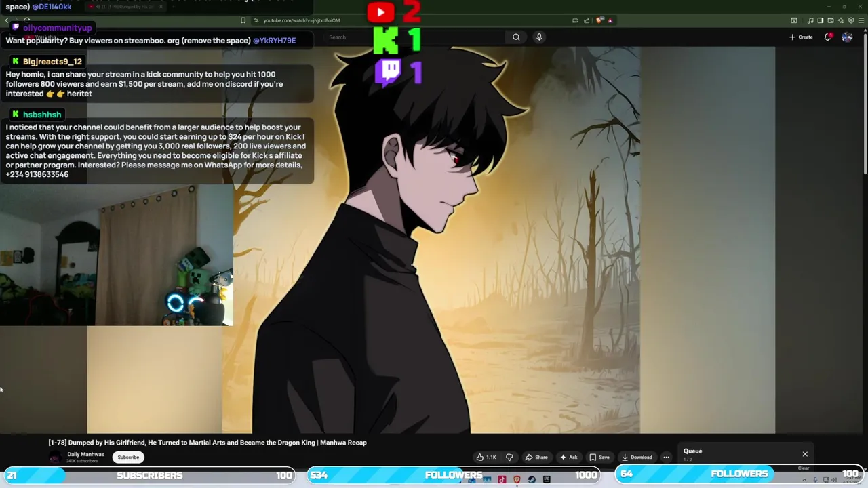Expand the system tray hidden icons chevron
The height and width of the screenshot is (488, 868).
(804, 480)
